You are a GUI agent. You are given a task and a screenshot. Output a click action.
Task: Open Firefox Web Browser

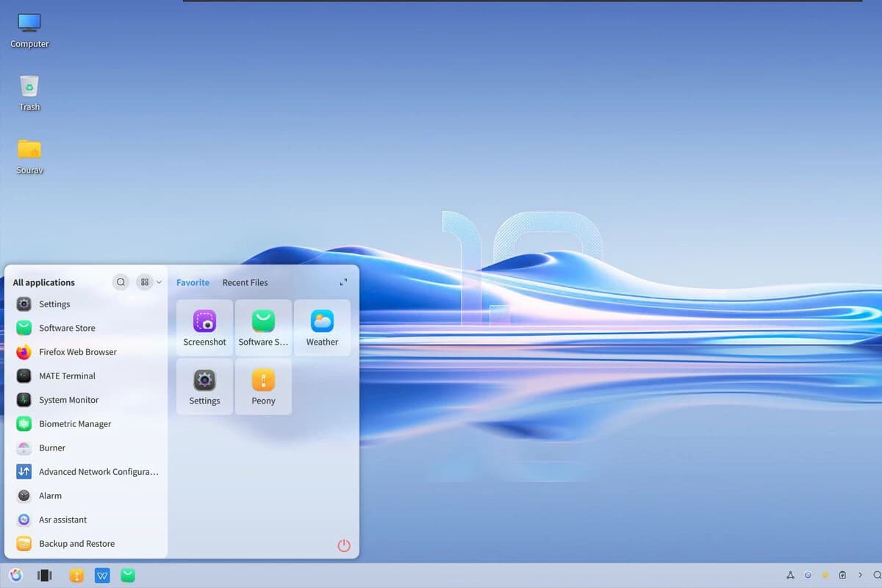(x=87, y=352)
